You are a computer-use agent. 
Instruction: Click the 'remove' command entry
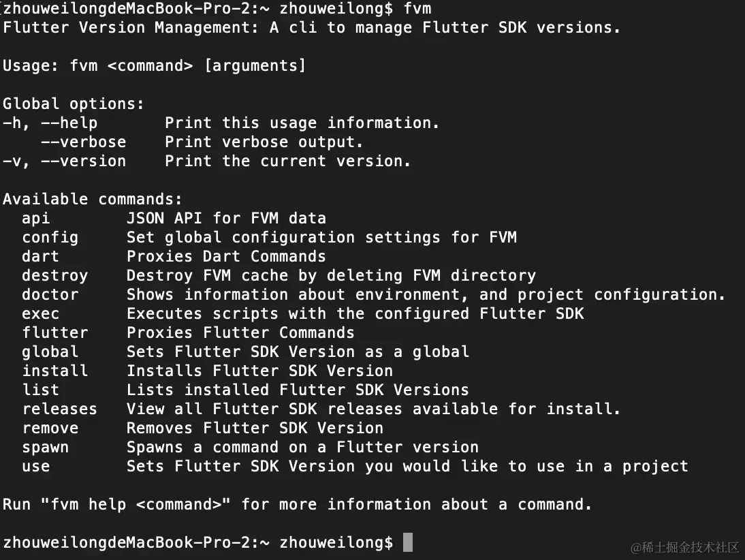point(50,428)
